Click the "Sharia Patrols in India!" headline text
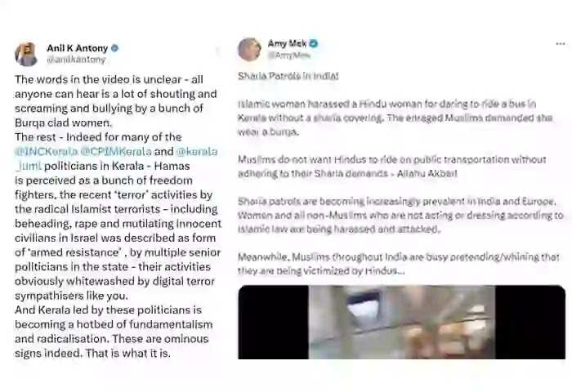The image size is (572, 392). [288, 76]
